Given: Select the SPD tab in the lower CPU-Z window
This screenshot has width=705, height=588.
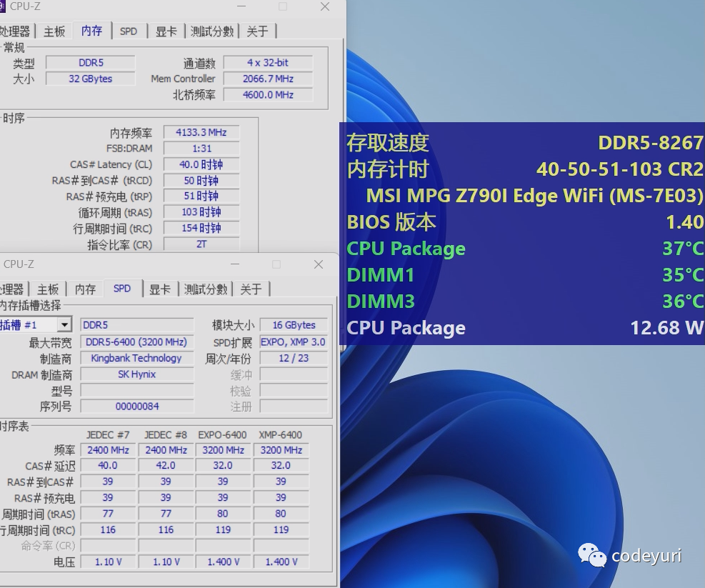Looking at the screenshot, I should (122, 289).
